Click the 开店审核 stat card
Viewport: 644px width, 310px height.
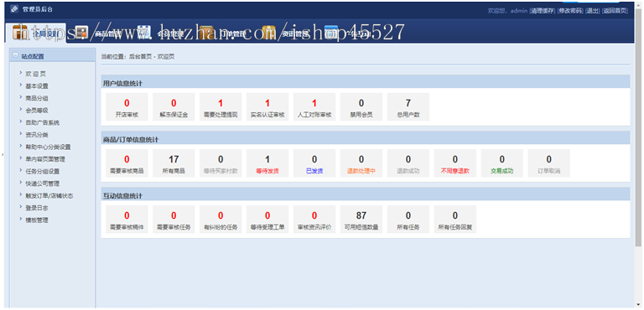pos(127,106)
